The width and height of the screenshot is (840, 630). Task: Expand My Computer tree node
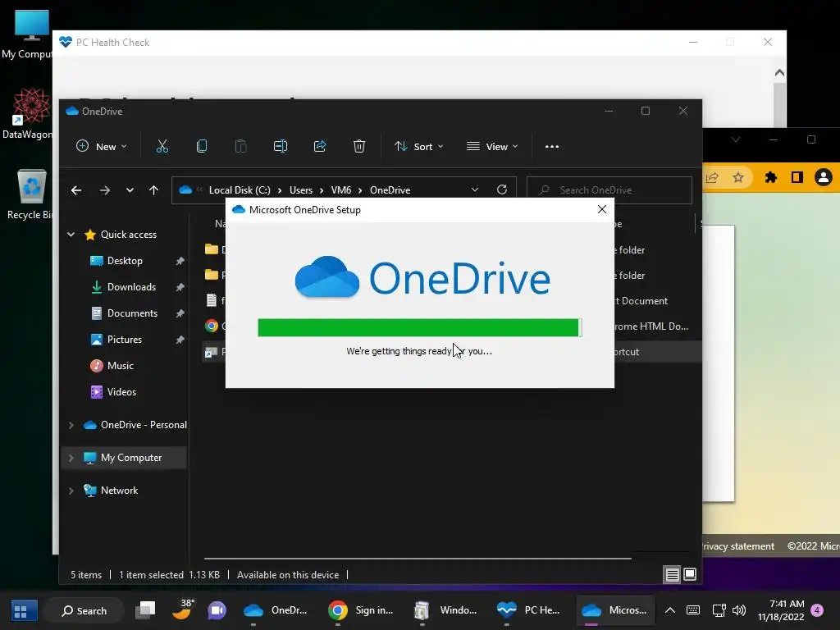click(x=71, y=458)
